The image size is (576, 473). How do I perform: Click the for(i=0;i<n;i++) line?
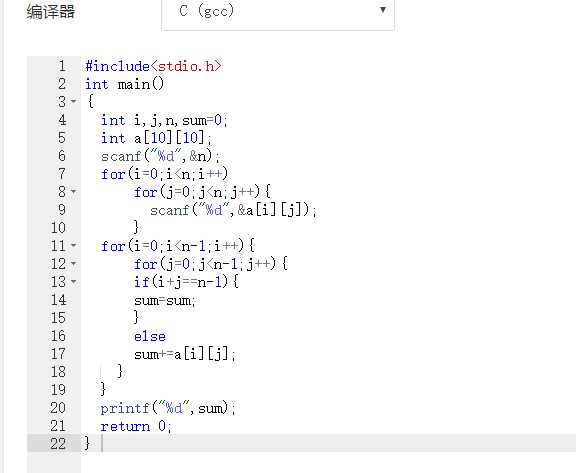[165, 174]
